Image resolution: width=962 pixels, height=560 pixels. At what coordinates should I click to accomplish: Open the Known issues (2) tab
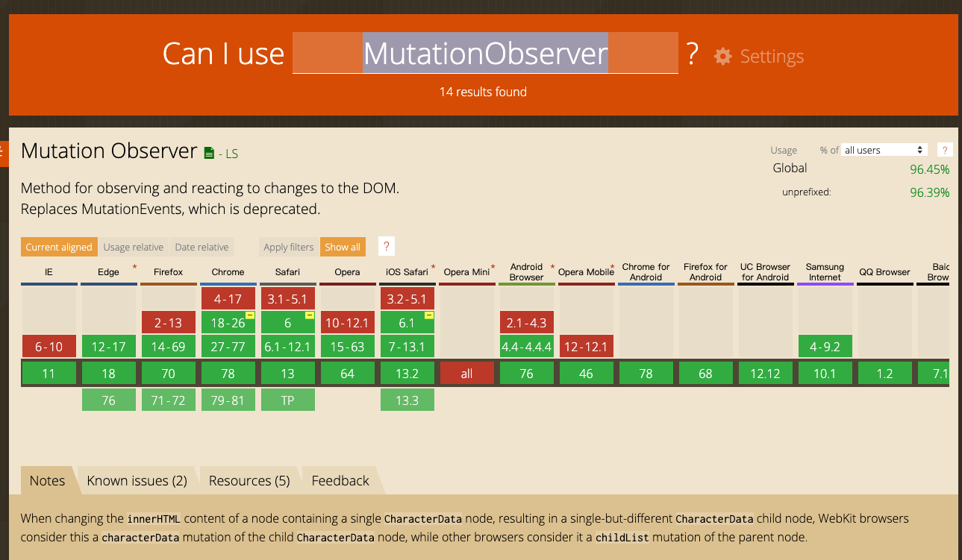pyautogui.click(x=137, y=481)
